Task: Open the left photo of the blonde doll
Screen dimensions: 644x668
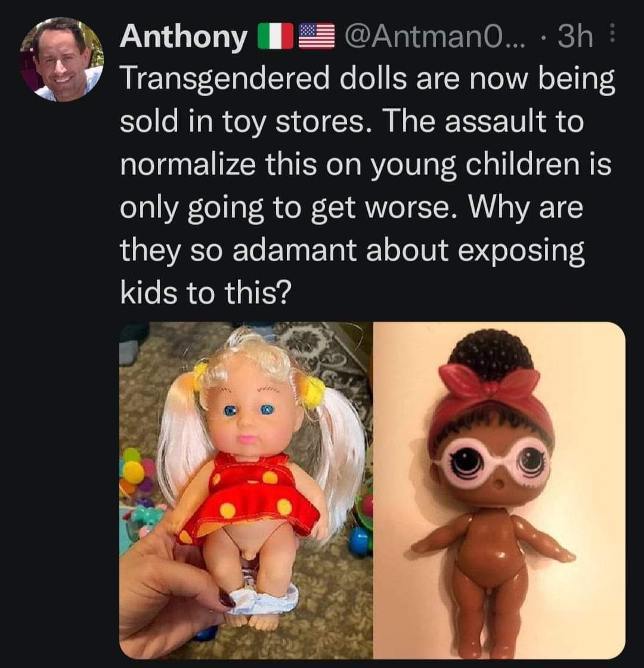Action: (246, 490)
